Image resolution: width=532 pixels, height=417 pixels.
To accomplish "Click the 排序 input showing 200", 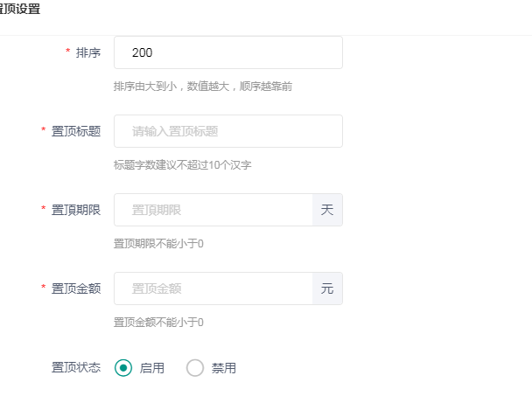I will pos(227,52).
